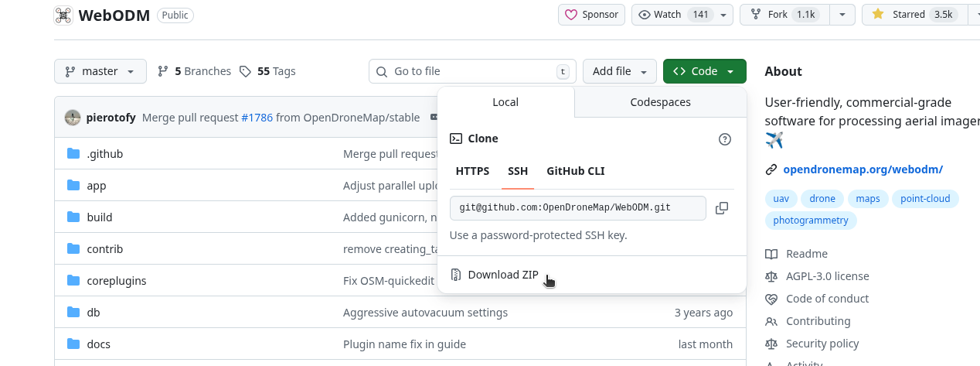Viewport: 980px width, 366px height.
Task: Select the GitHub CLI clone tab
Action: pos(575,171)
